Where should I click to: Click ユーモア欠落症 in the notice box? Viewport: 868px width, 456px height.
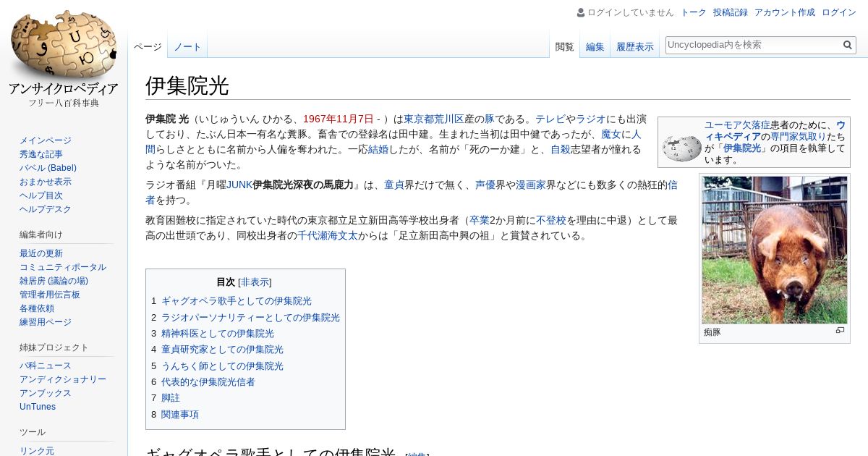coord(737,124)
